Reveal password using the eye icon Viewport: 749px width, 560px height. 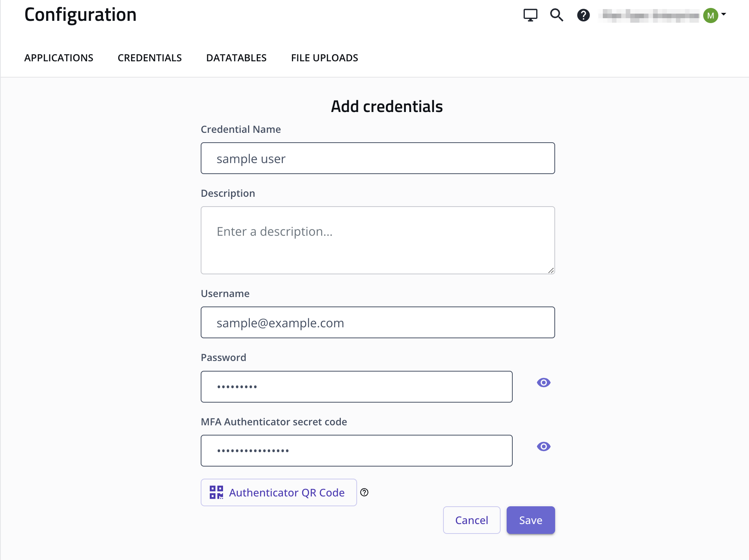tap(543, 383)
